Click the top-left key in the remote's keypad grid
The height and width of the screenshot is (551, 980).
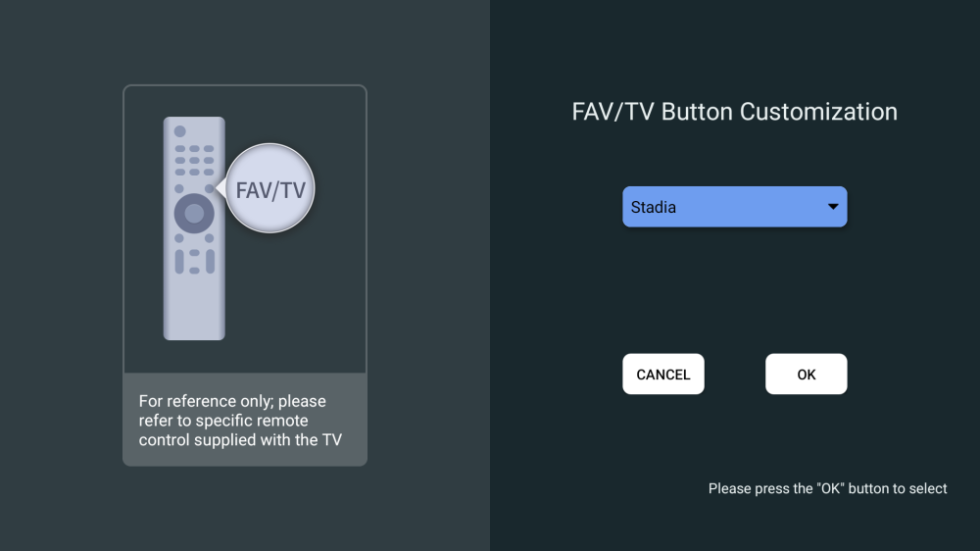click(179, 149)
